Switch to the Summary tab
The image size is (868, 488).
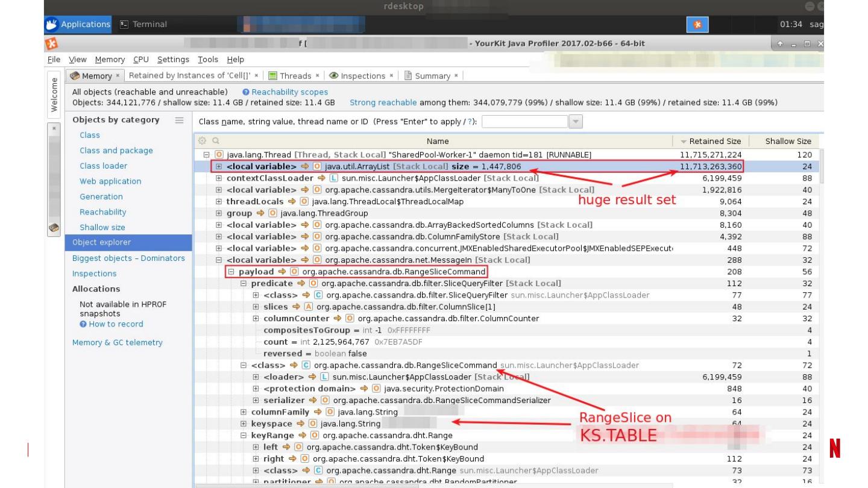pos(432,76)
